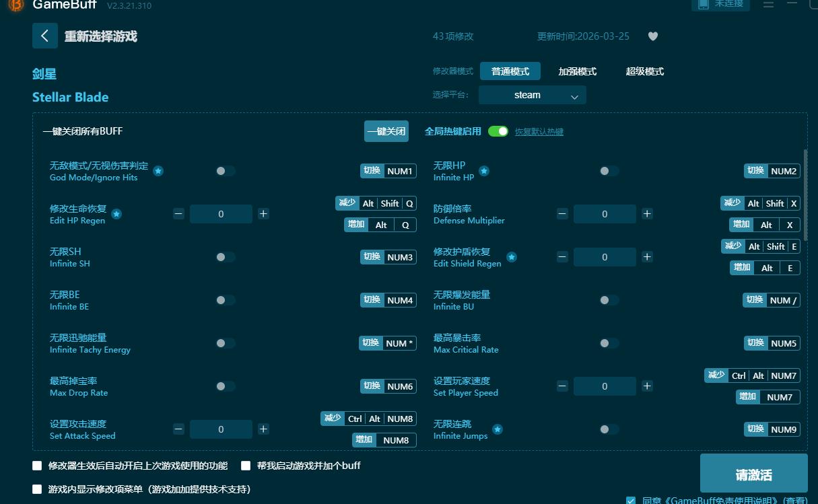Viewport: 818px width, 504px height.
Task: Open the steam platform dropdown
Action: click(x=531, y=95)
